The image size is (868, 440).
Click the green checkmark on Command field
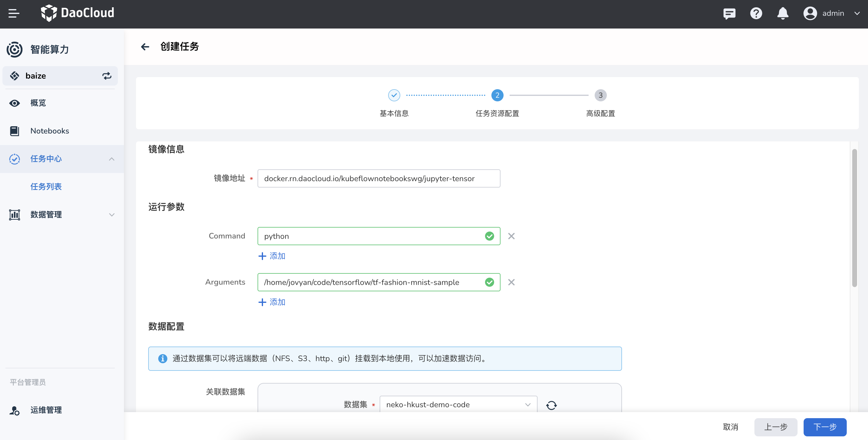489,236
